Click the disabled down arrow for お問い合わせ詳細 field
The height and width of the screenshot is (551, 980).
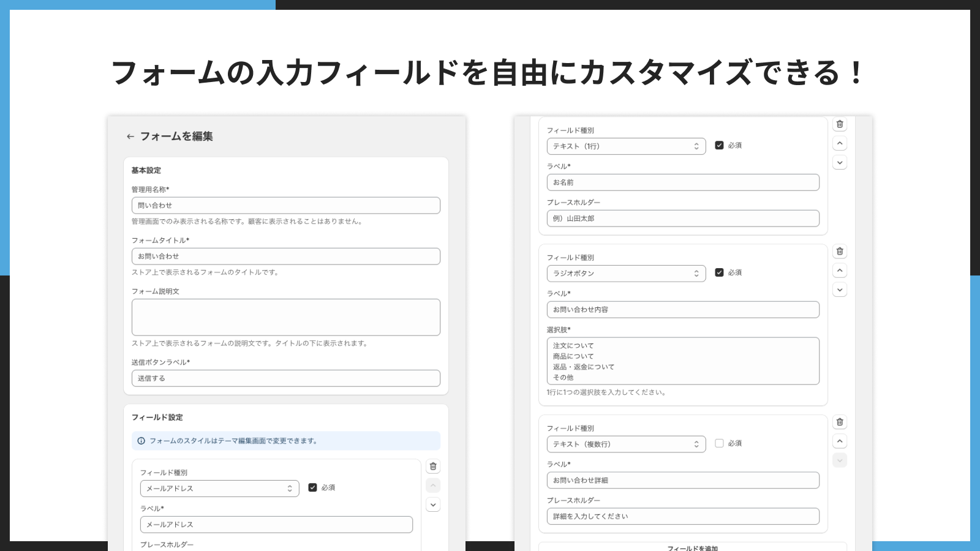pos(840,460)
